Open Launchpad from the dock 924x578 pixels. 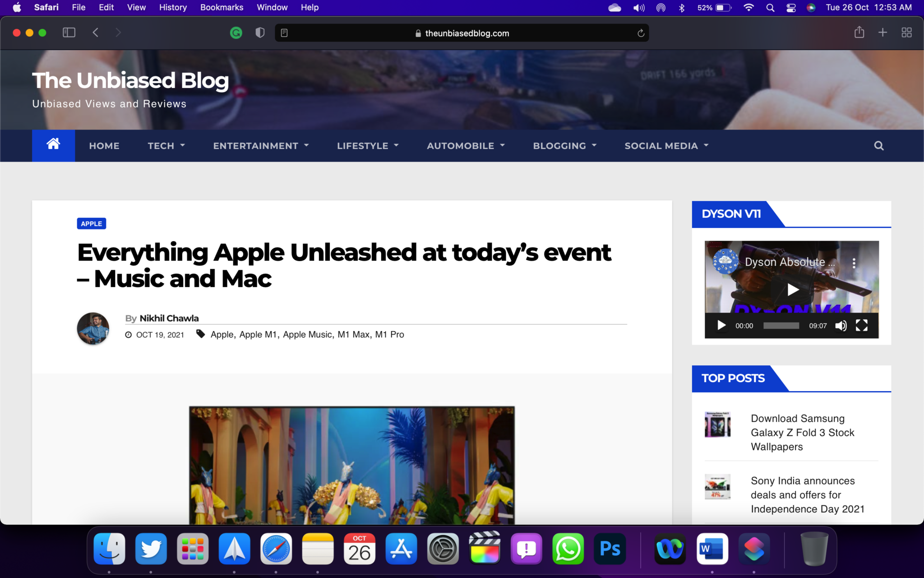[193, 549]
